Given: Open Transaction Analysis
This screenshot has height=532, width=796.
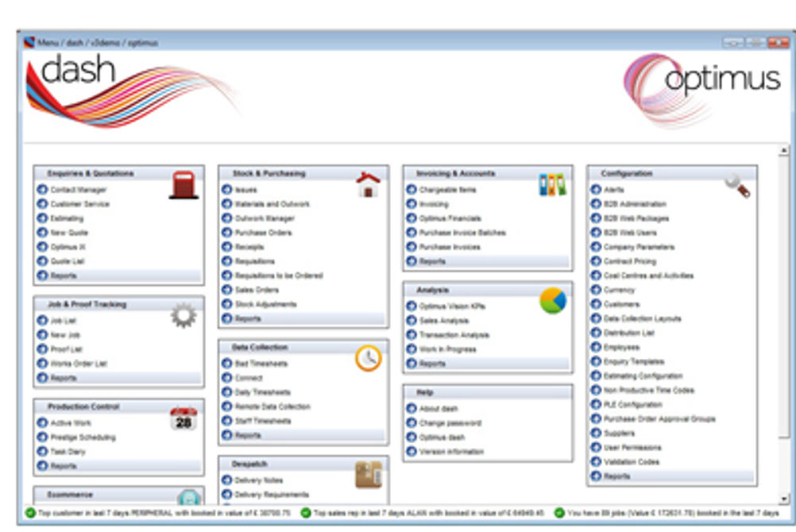Looking at the screenshot, I should pyautogui.click(x=454, y=335).
